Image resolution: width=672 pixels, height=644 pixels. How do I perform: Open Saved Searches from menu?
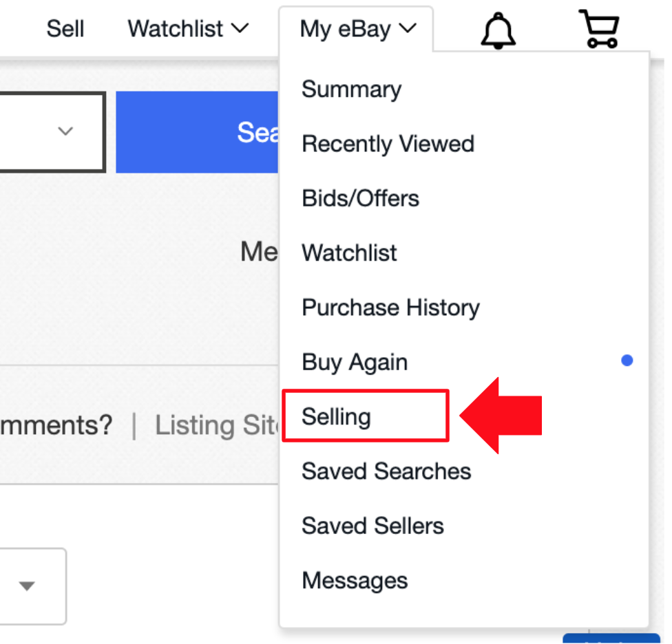pos(386,471)
